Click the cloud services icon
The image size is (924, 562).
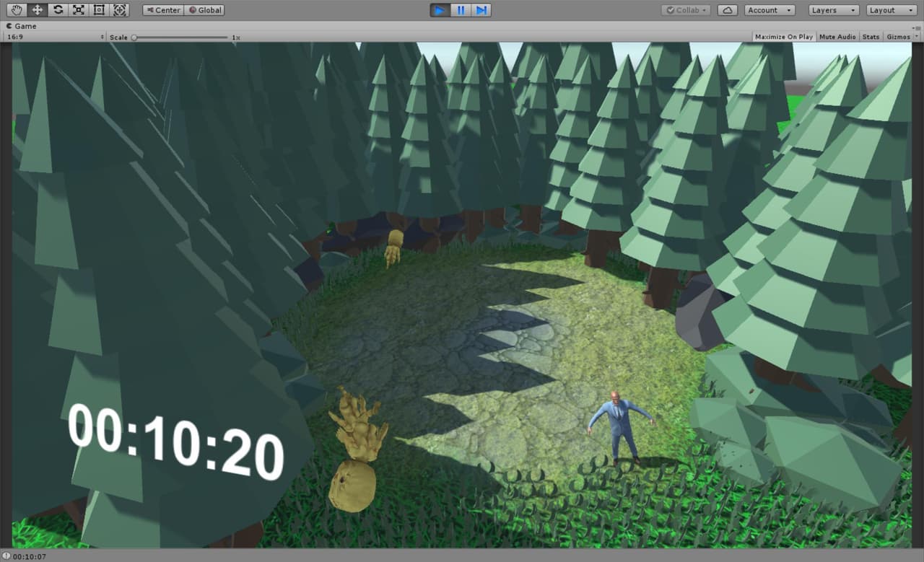click(x=728, y=10)
